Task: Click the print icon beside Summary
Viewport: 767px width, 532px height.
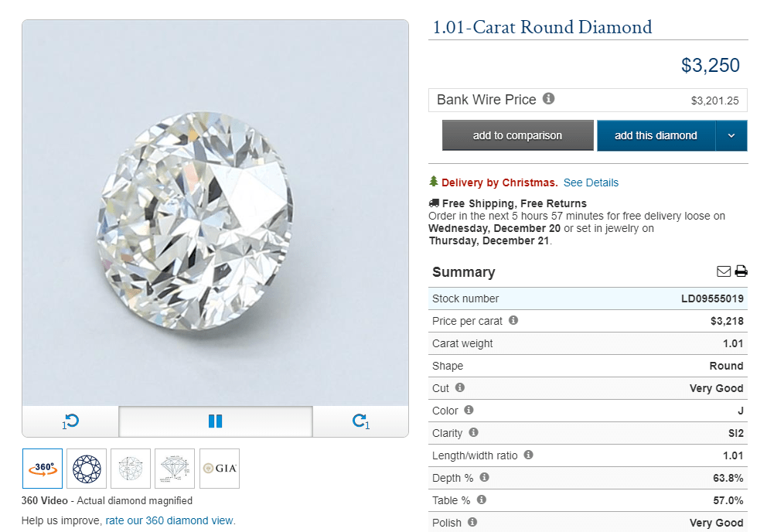Action: coord(741,271)
